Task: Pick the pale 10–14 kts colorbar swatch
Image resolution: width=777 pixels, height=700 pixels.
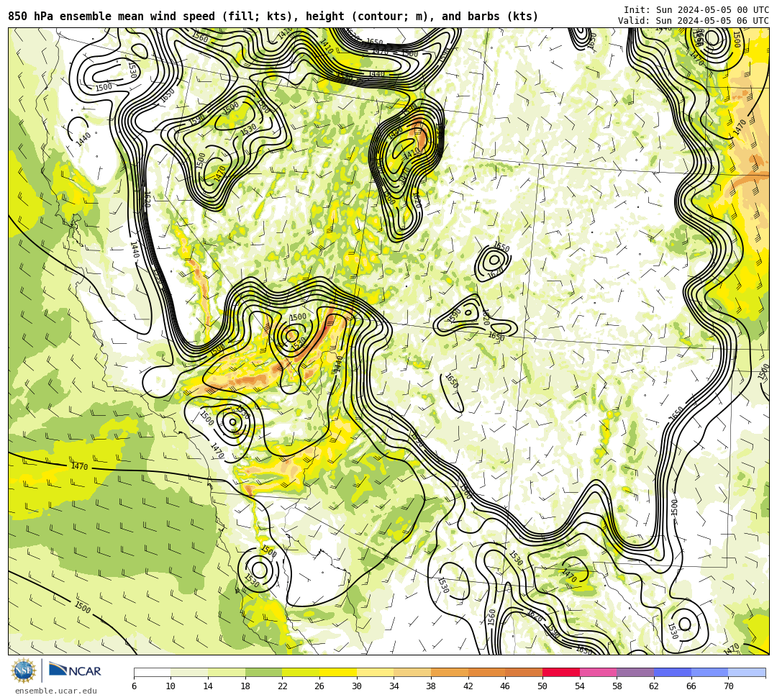Action: point(189,672)
